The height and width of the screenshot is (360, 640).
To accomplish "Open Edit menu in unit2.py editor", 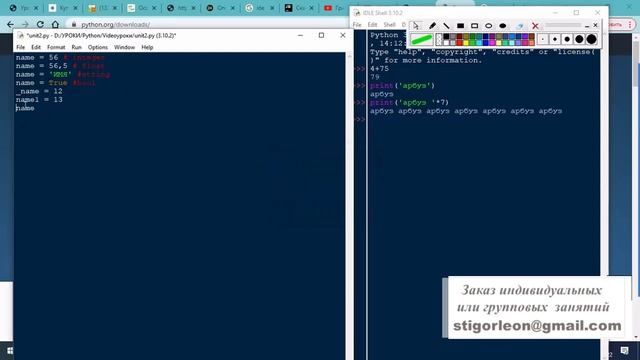I will click(x=36, y=47).
